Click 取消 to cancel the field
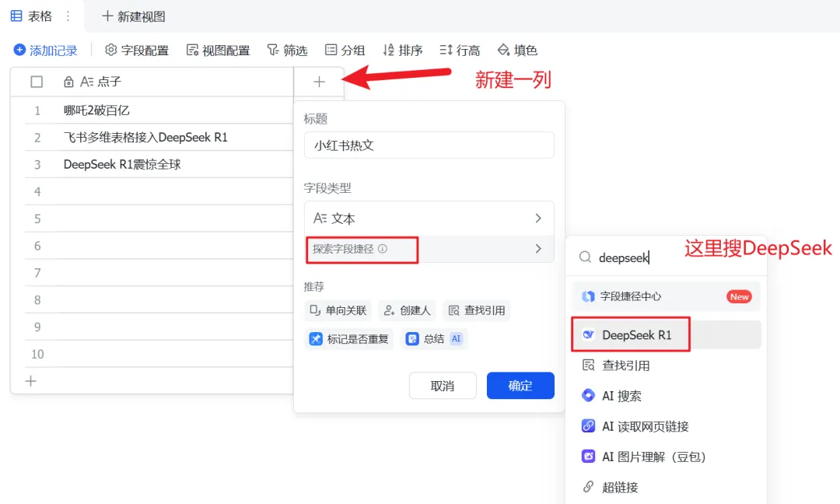 click(x=443, y=386)
